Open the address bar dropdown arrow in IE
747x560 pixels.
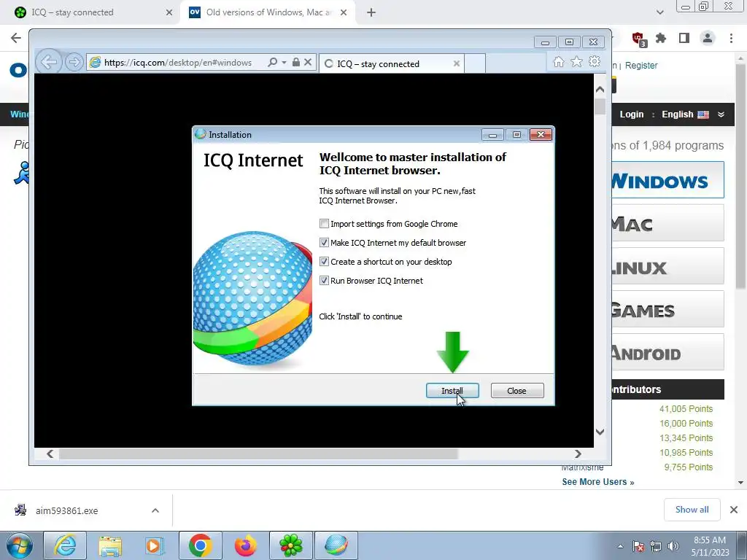point(284,63)
